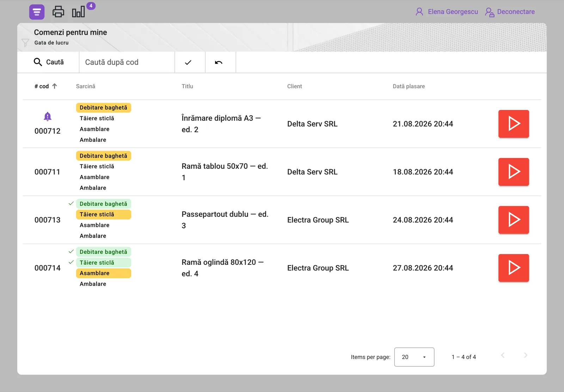Click the printer icon in top bar
This screenshot has width=564, height=392.
[x=58, y=12]
